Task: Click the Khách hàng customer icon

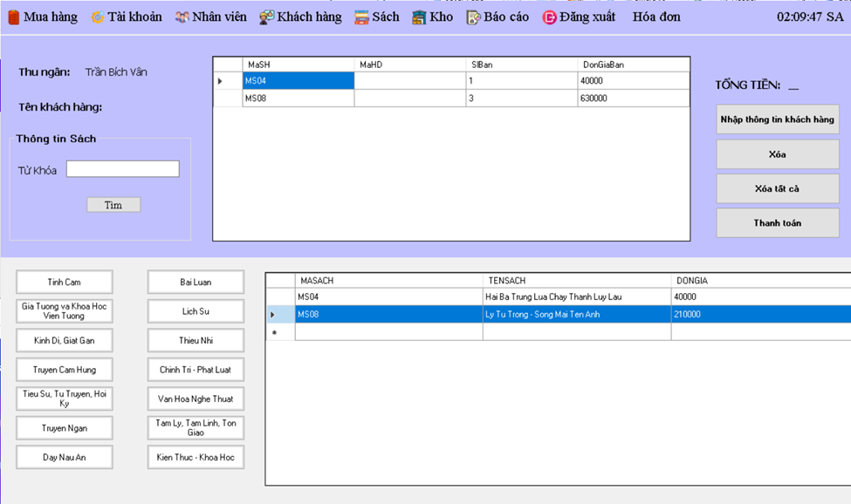Action: click(266, 17)
